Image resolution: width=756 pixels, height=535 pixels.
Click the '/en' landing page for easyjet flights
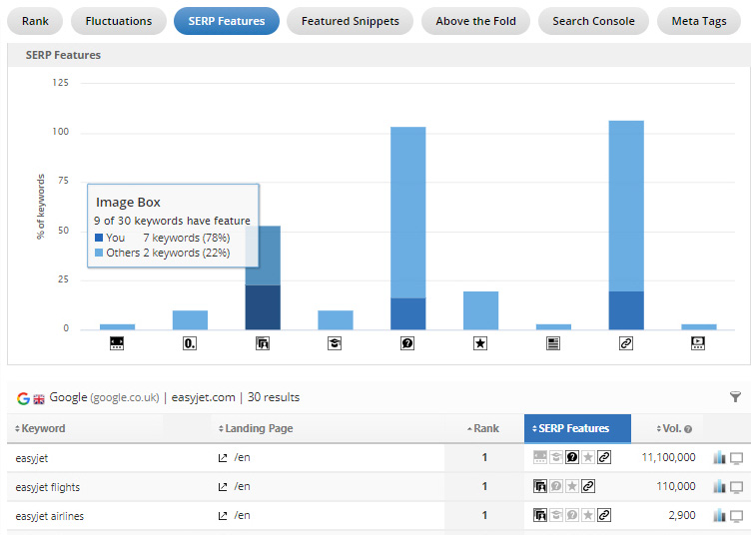coord(242,486)
